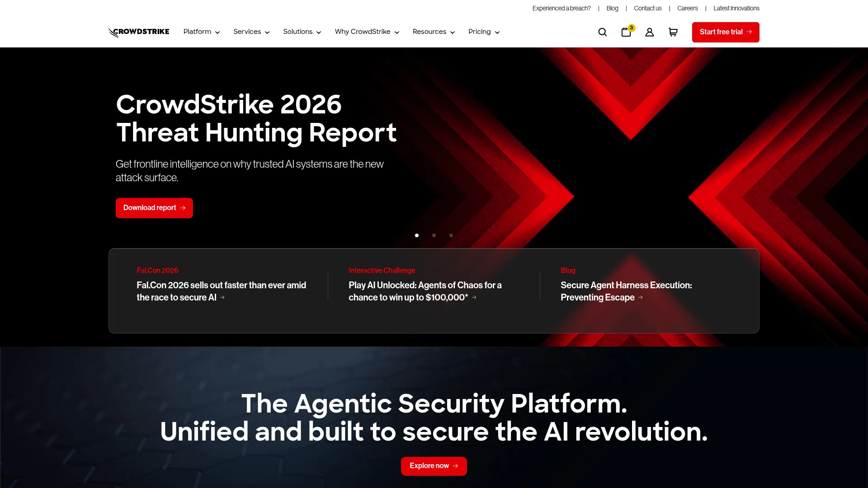This screenshot has height=488, width=868.
Task: Select the first carousel slide dot
Action: [x=417, y=235]
